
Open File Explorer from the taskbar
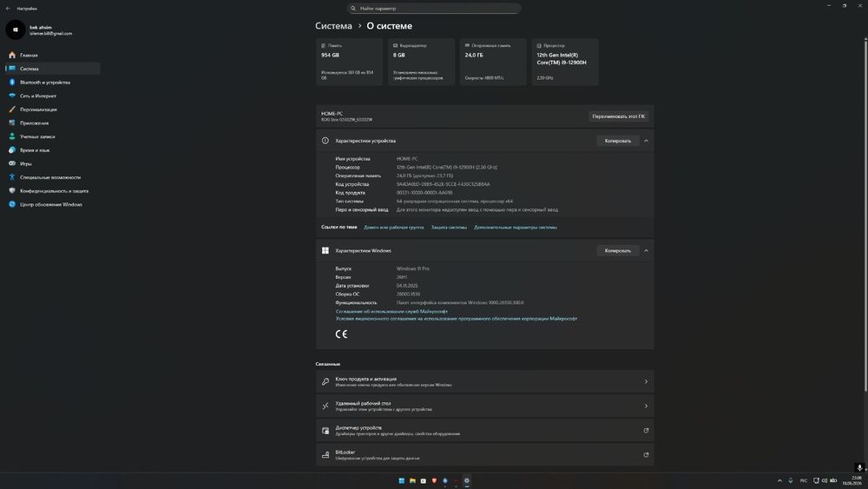(412, 480)
